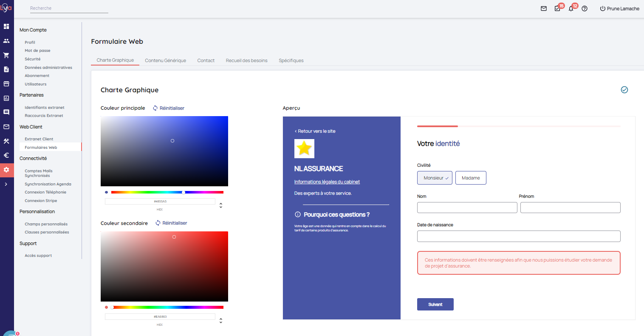Viewport: 644px width, 336px height.
Task: Click the Suivant button in preview
Action: coord(435,305)
